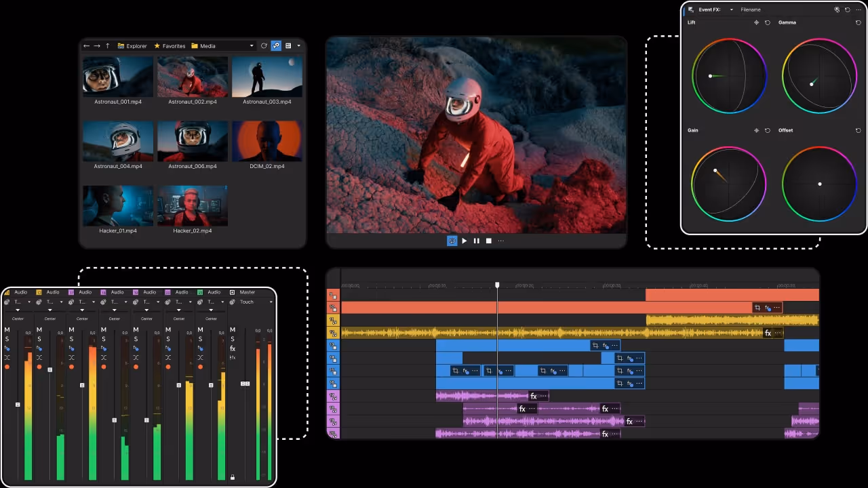This screenshot has height=488, width=868.
Task: Stop the video preview playback
Action: (488, 241)
